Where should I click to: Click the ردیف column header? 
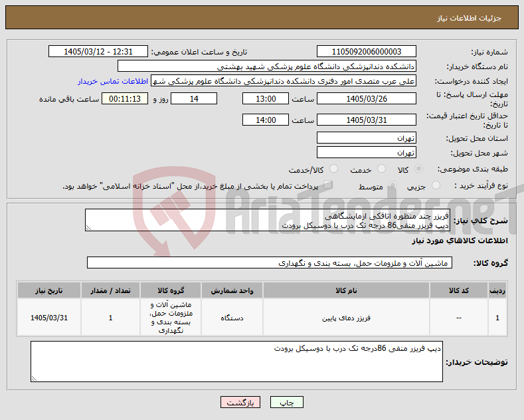pos(497,290)
